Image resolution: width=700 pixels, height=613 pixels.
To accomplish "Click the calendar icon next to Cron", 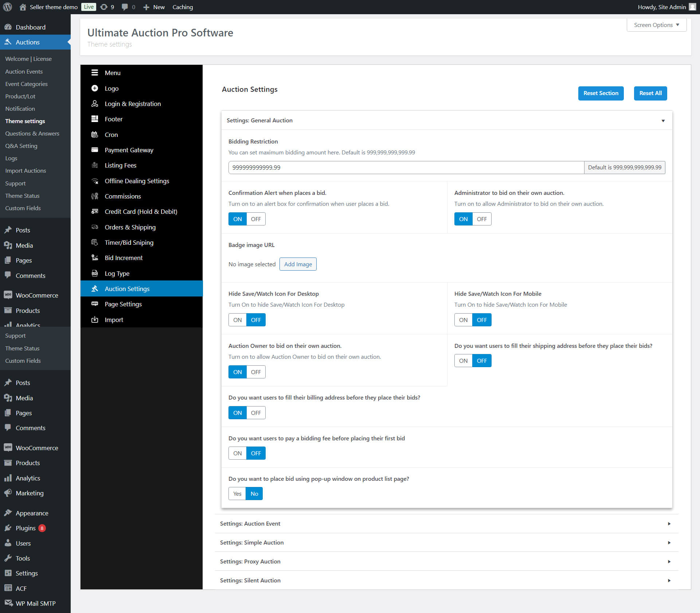I will (x=95, y=135).
